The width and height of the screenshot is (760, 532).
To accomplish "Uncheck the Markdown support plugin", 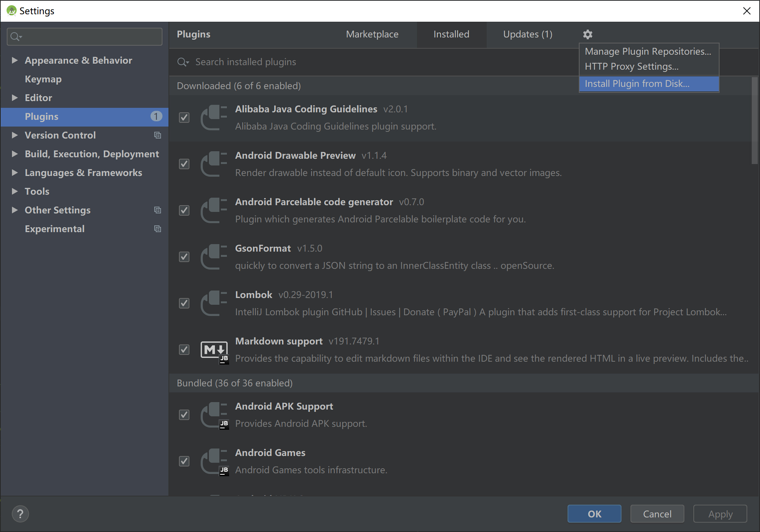I will 184,350.
